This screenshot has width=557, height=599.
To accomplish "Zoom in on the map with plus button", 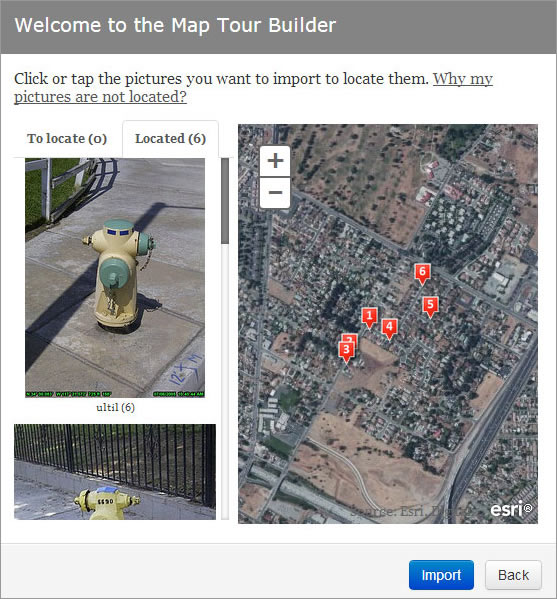I will click(275, 161).
